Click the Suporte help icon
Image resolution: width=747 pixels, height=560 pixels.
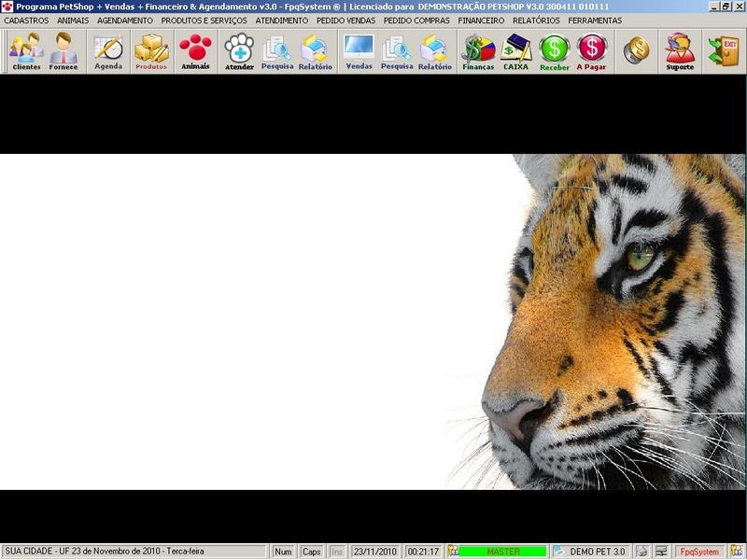[x=680, y=51]
